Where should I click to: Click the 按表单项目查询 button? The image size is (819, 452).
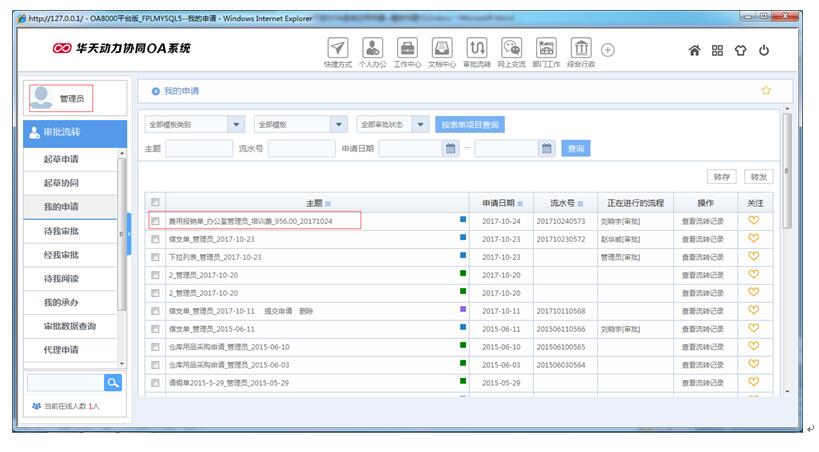pos(470,124)
